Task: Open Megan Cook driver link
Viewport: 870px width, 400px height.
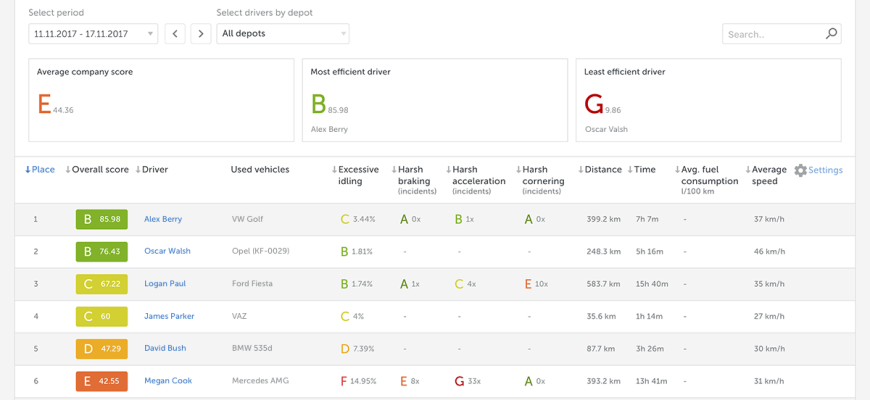Action: (x=166, y=381)
